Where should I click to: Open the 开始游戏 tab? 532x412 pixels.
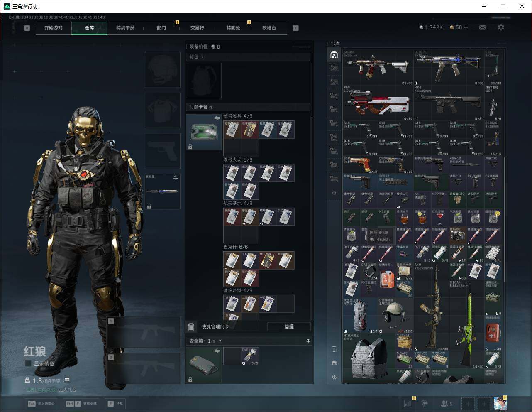point(54,28)
